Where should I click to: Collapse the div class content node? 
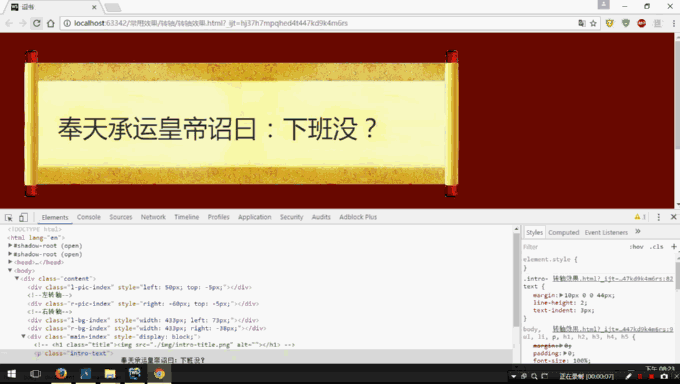[17, 279]
